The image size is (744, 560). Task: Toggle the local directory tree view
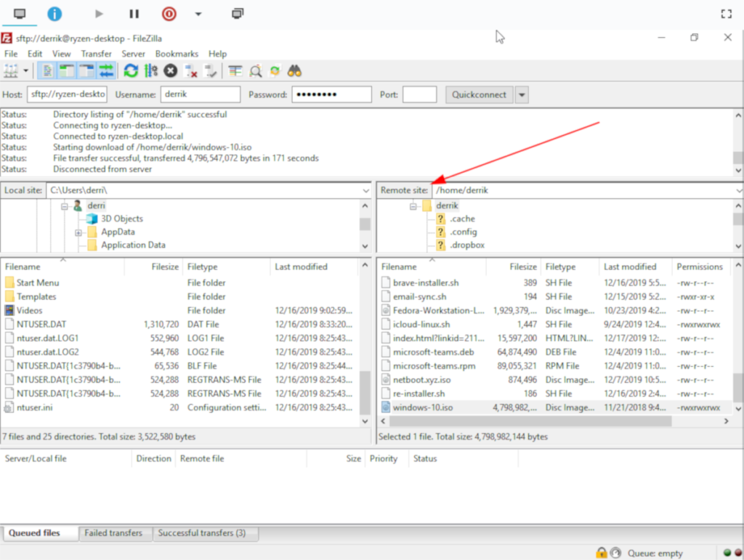click(x=67, y=70)
